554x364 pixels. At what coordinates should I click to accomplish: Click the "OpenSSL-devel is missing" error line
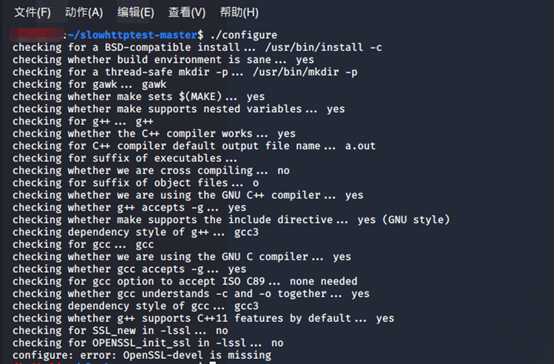pos(142,355)
